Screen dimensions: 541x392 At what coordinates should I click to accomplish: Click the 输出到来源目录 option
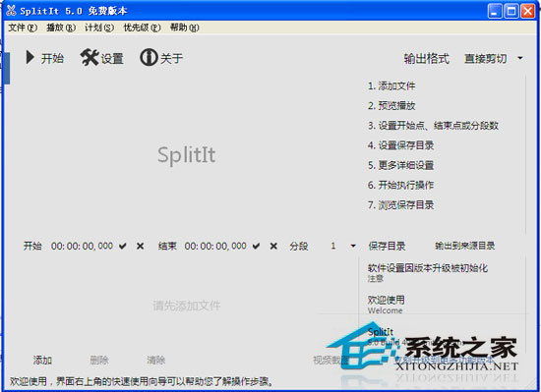pyautogui.click(x=464, y=246)
